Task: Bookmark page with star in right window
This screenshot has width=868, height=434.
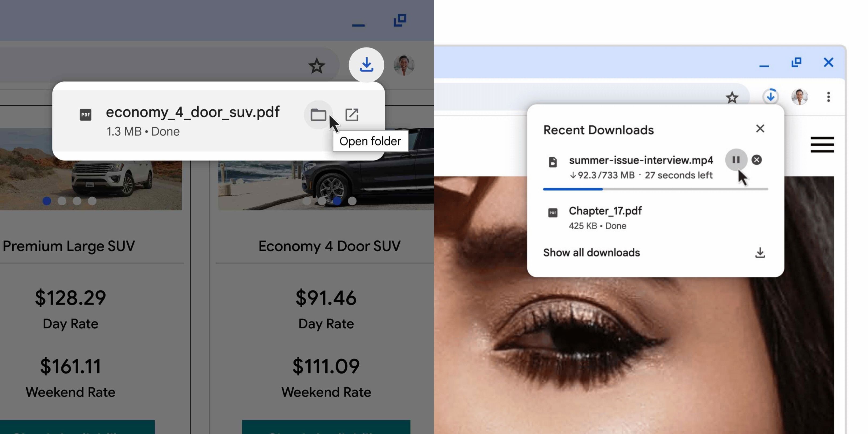Action: pyautogui.click(x=732, y=98)
